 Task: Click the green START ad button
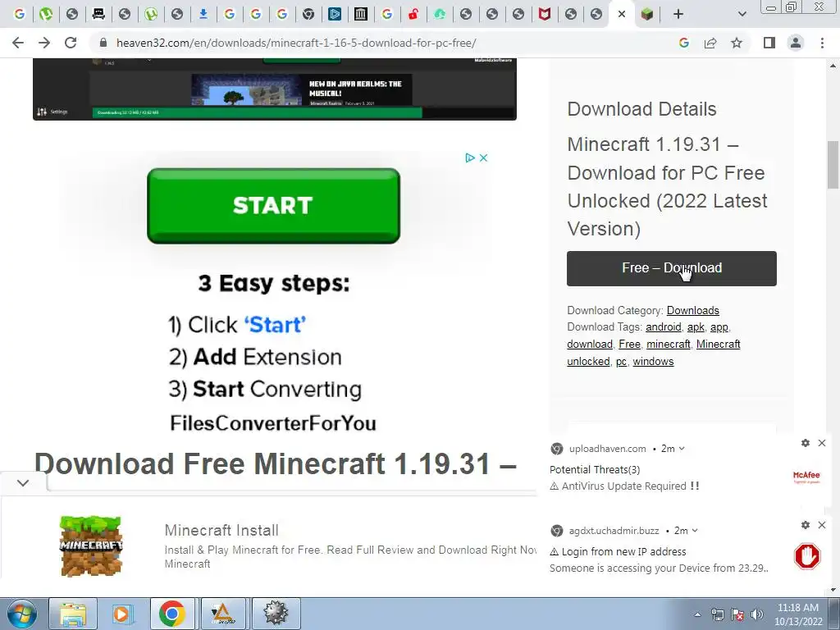point(273,206)
